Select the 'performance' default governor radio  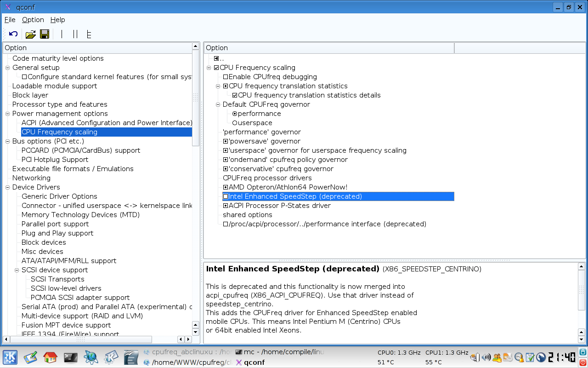(235, 114)
